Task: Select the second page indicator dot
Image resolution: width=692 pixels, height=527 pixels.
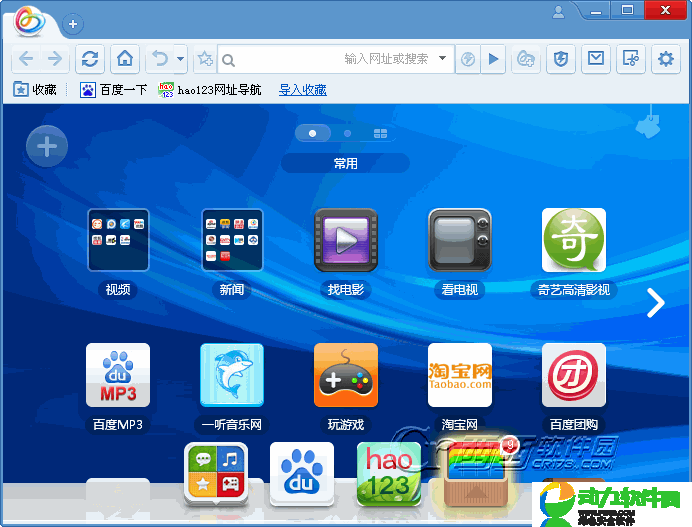Action: [347, 133]
